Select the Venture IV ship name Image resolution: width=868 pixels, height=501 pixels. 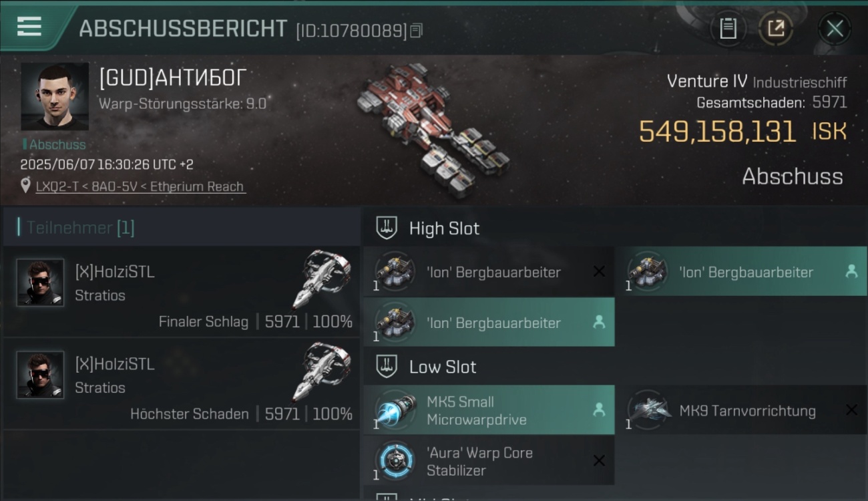coord(707,81)
